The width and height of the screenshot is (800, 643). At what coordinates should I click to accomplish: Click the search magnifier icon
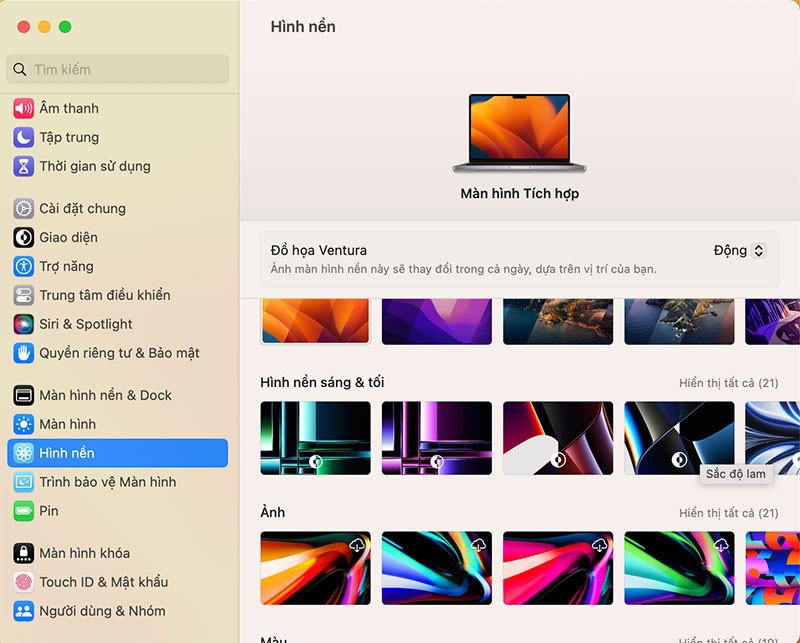[19, 69]
